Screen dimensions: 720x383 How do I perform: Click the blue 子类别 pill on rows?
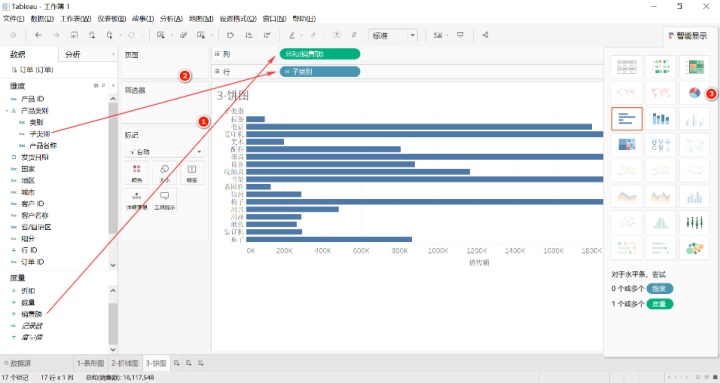pyautogui.click(x=320, y=72)
